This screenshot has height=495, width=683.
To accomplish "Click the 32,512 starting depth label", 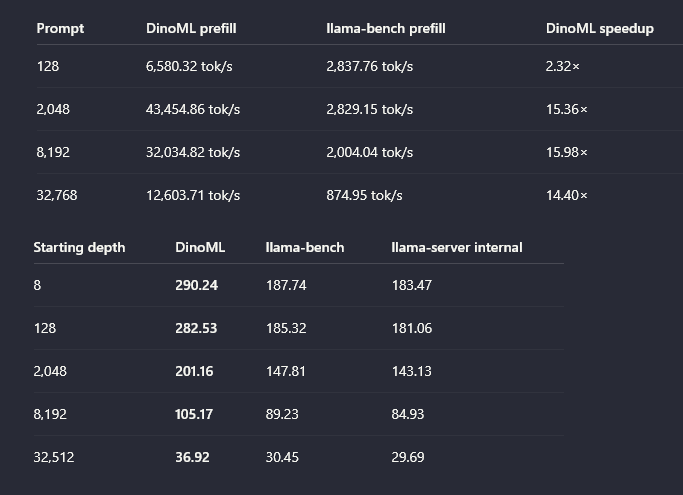I will click(x=54, y=457).
